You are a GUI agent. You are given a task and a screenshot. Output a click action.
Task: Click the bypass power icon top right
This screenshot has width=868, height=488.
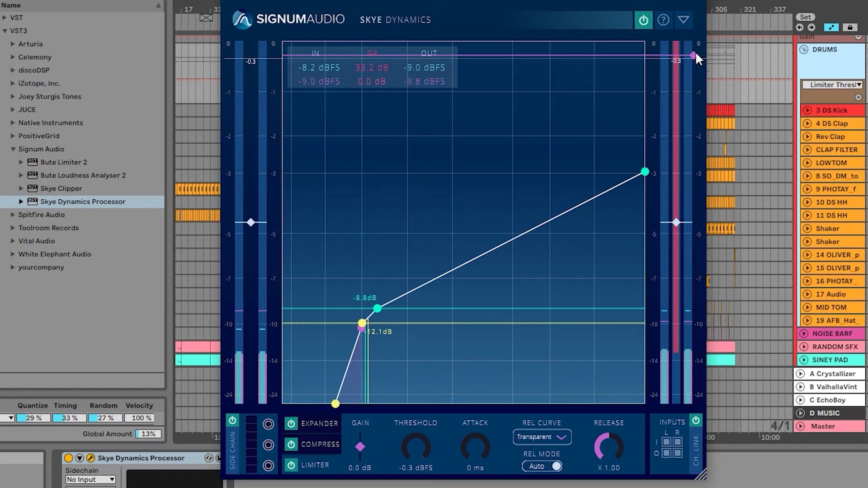(643, 20)
